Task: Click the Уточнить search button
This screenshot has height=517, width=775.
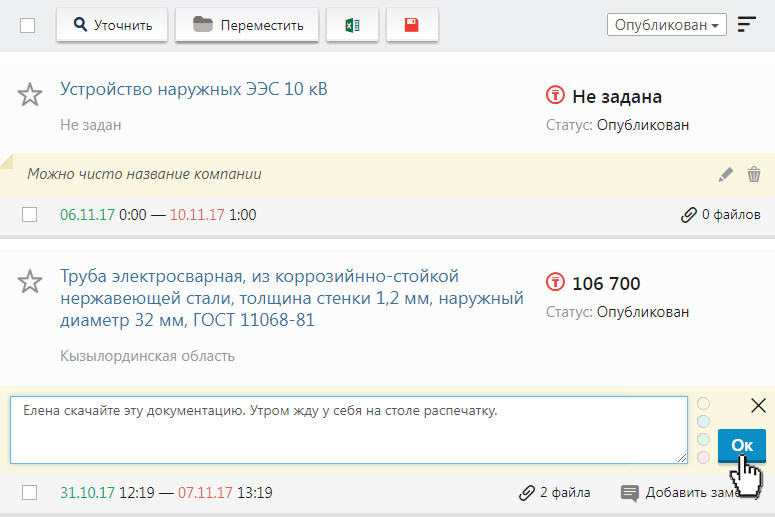Action: click(x=112, y=25)
